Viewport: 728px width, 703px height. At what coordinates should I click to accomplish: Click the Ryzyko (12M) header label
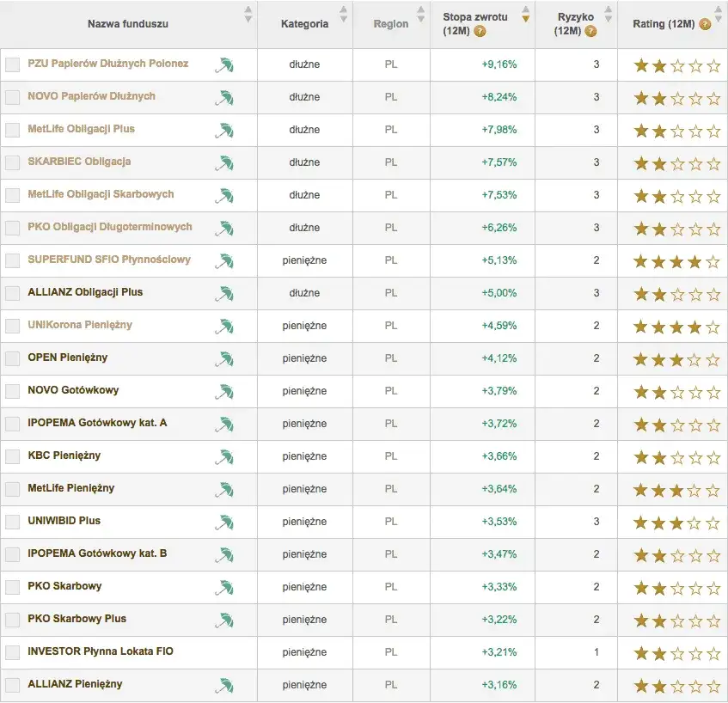[x=575, y=24]
